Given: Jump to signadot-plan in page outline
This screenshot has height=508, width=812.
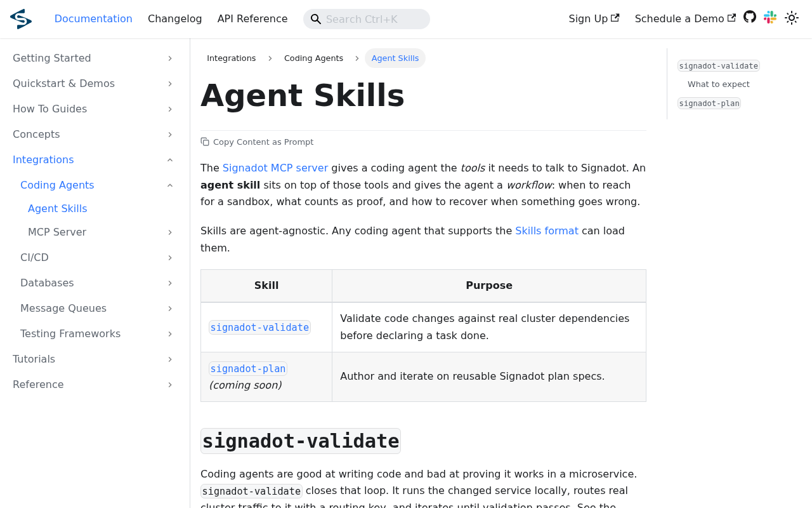Looking at the screenshot, I should (x=709, y=104).
